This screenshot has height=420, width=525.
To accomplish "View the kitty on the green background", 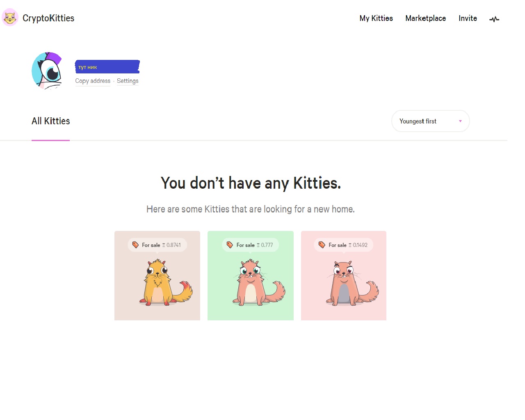I will [251, 283].
